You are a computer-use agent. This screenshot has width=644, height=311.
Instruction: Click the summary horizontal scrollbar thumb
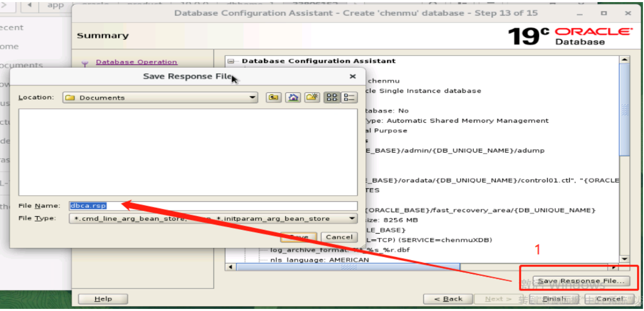click(x=348, y=267)
